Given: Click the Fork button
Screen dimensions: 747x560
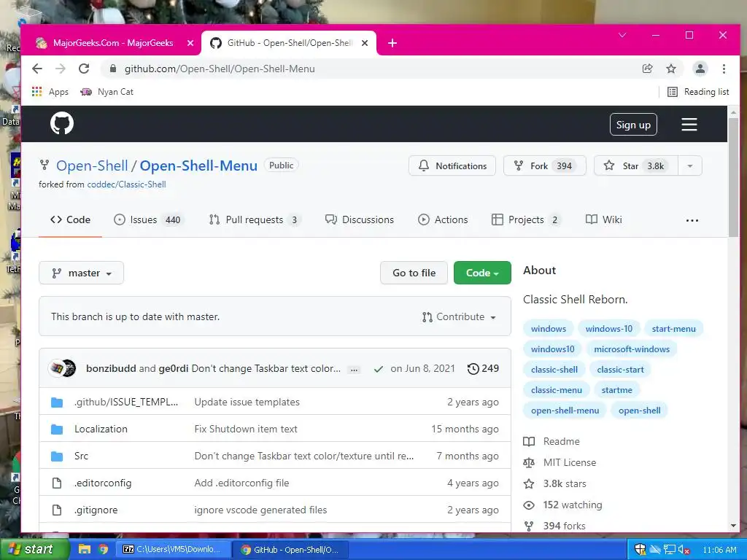Looking at the screenshot, I should 544,166.
